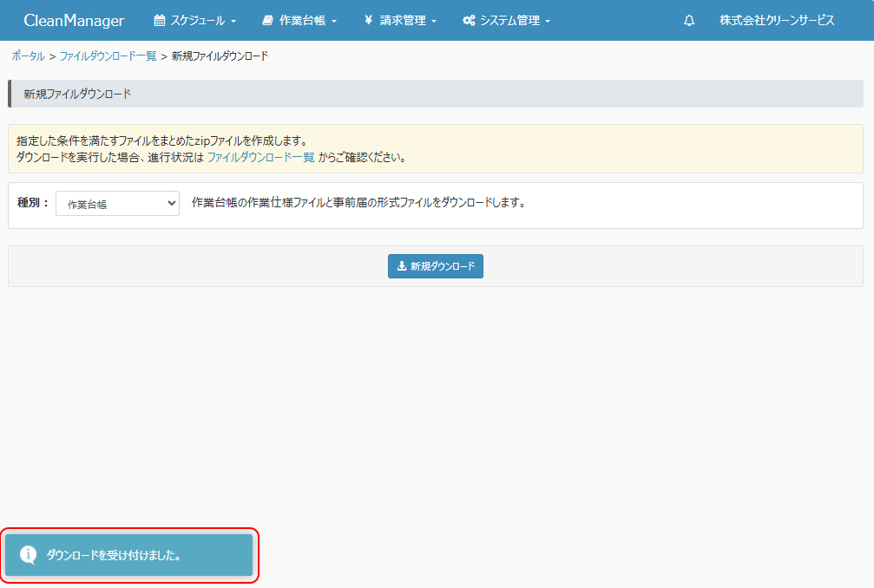
Task: Open the 株式会社クリーンサービス account menu
Action: [777, 21]
